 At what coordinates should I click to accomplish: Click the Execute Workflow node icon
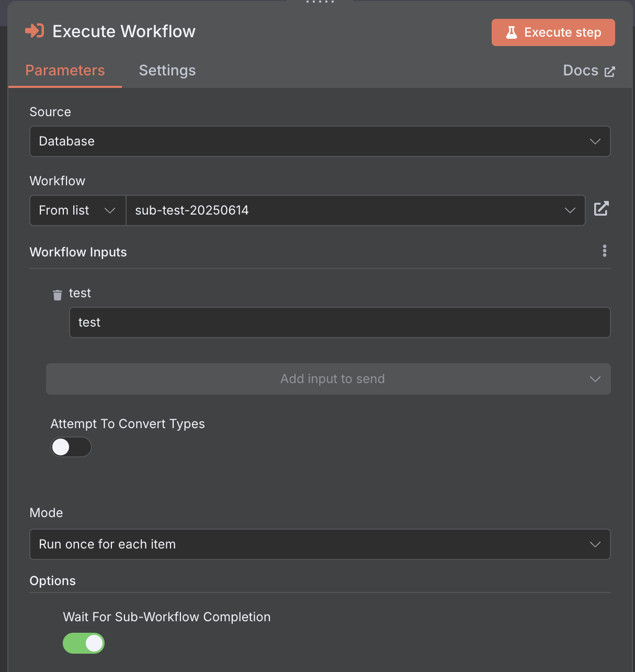[35, 31]
